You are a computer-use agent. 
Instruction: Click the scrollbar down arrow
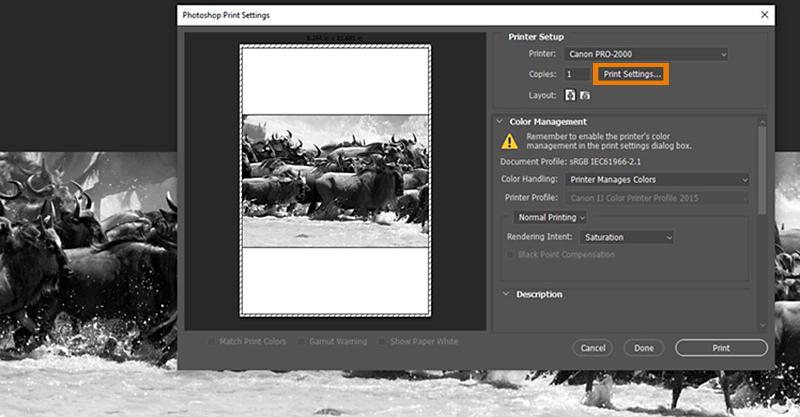click(762, 325)
